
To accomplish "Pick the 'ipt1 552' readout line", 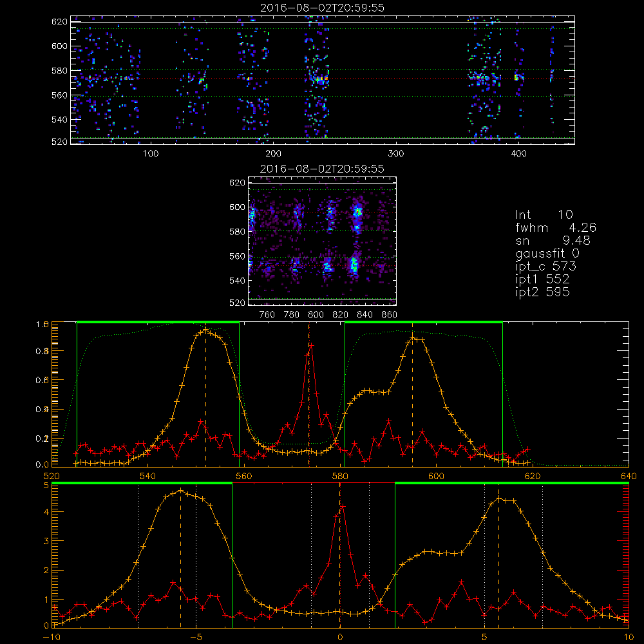I will (542, 279).
